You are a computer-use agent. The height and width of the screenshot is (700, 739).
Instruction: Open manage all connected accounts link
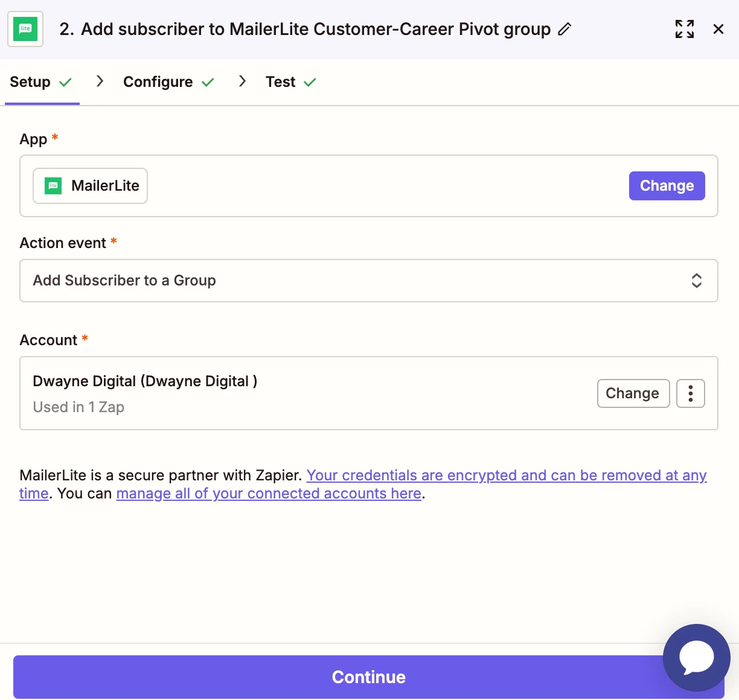tap(269, 494)
